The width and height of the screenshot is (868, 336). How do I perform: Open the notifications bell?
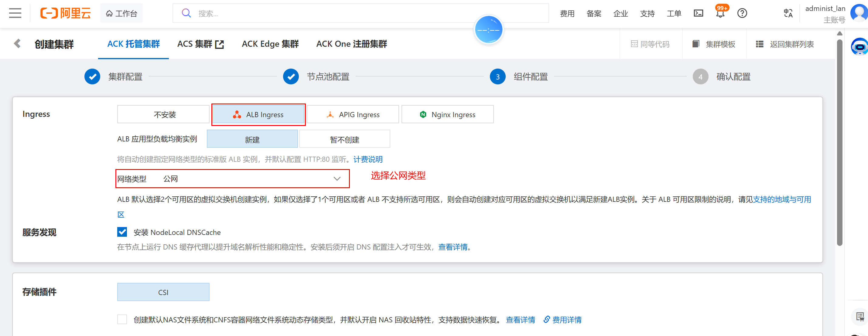point(720,13)
